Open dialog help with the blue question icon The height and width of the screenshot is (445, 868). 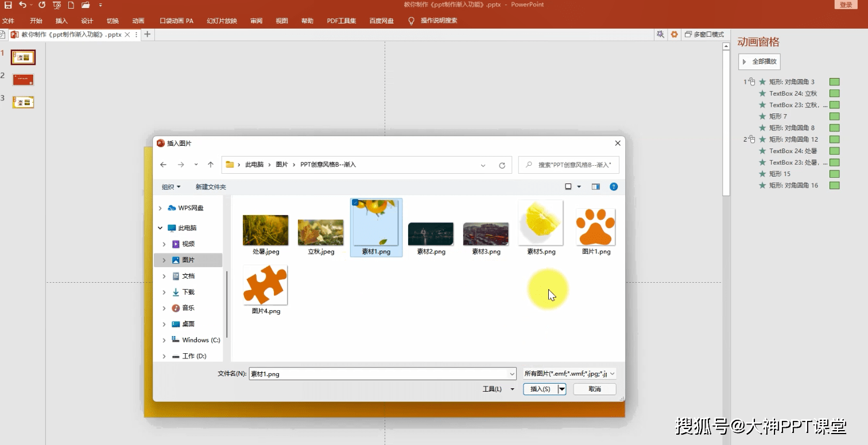coord(614,187)
